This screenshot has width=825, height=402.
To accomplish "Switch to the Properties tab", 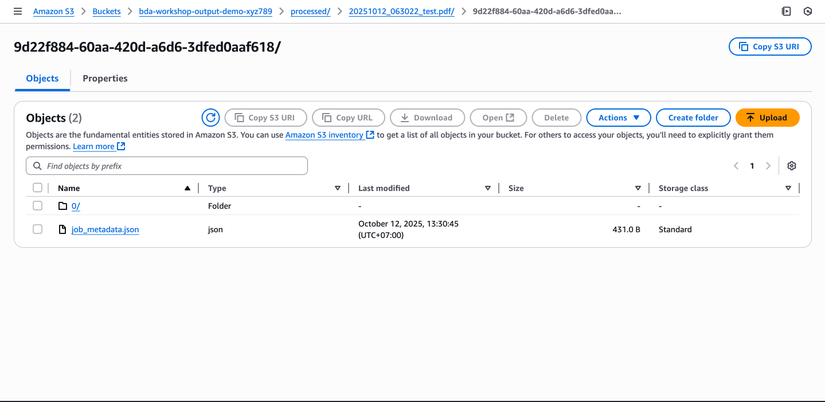I will (105, 78).
